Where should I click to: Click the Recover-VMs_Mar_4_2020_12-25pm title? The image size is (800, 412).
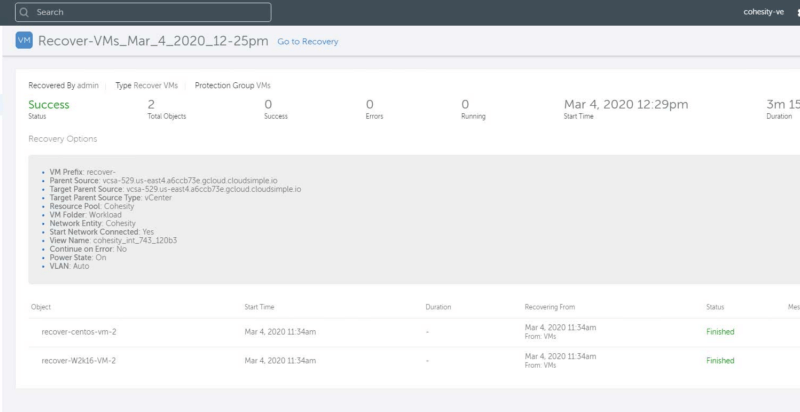(x=153, y=41)
